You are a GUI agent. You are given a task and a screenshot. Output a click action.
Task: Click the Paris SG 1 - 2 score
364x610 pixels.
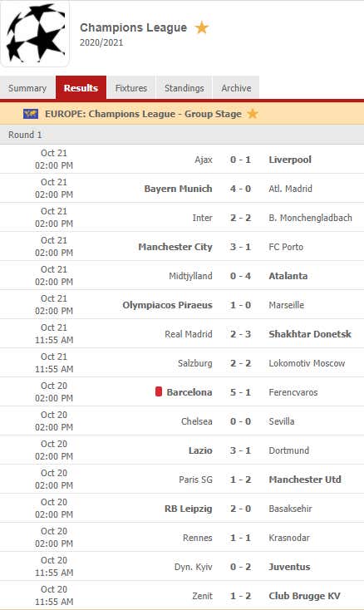(240, 480)
